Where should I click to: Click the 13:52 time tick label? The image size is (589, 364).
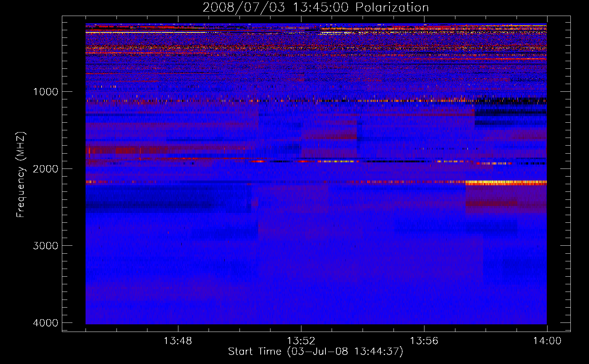[301, 341]
